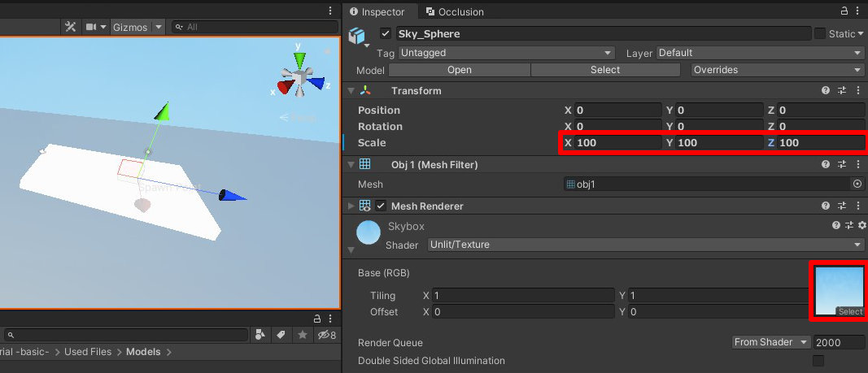Click the scene tools wrench icon

pos(70,27)
